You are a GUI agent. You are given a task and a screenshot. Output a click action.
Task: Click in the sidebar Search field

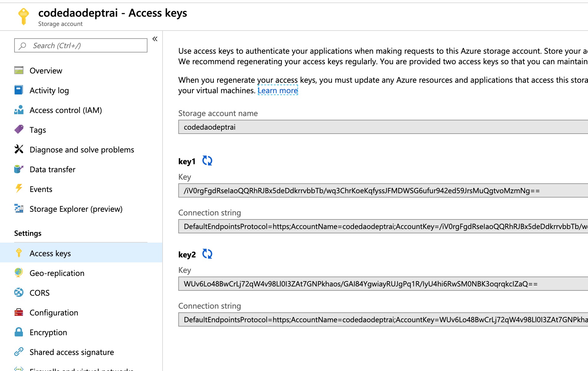pyautogui.click(x=81, y=46)
